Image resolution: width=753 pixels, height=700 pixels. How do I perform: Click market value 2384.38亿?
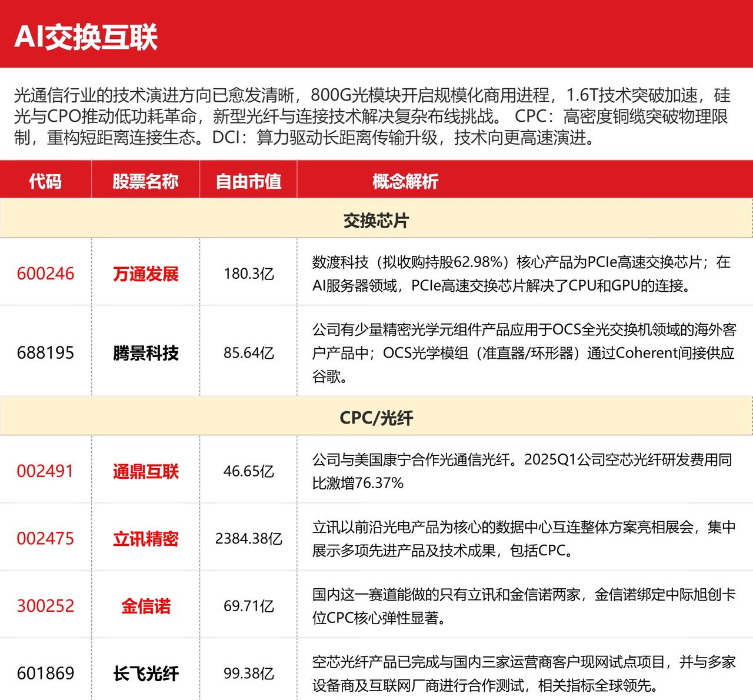point(248,539)
